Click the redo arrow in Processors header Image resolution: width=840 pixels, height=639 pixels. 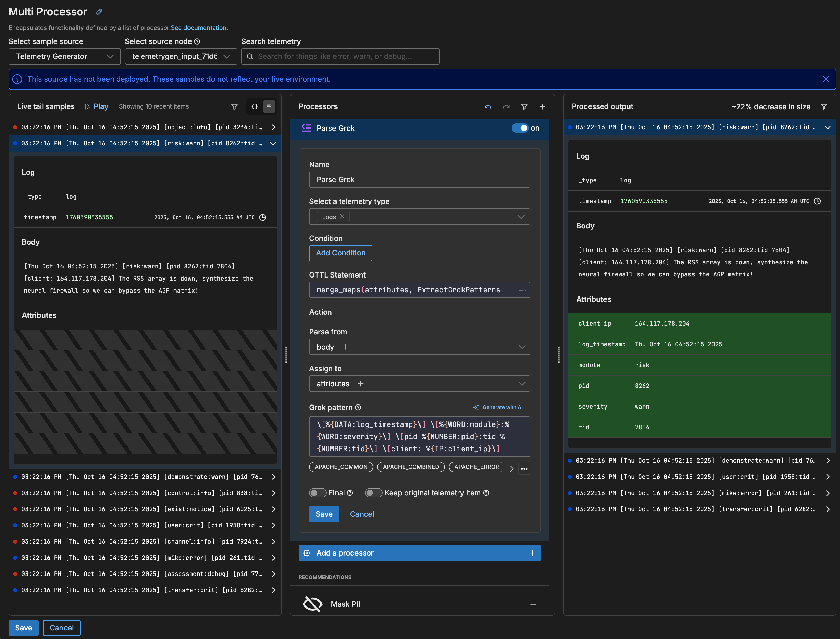pos(506,107)
